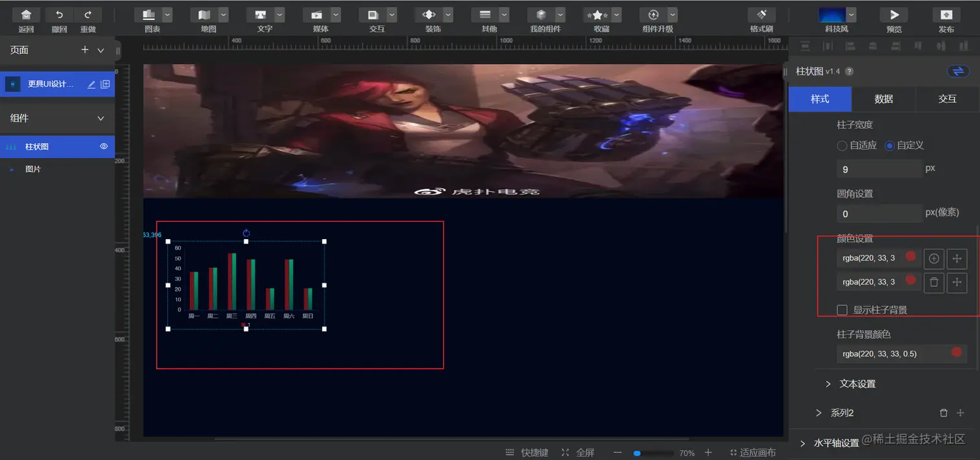Viewport: 980px width, 460px height.
Task: Delete second color with trash icon
Action: [934, 282]
